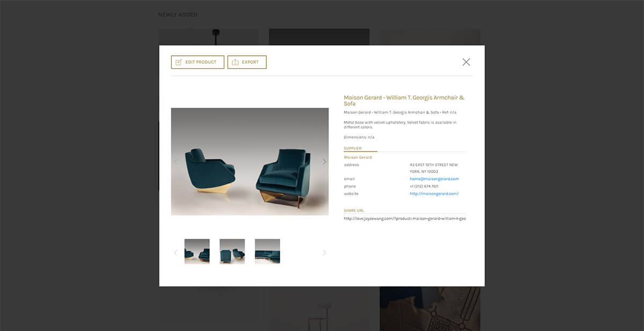This screenshot has height=331, width=644.
Task: Click Maison Gerard supplier name
Action: [358, 157]
